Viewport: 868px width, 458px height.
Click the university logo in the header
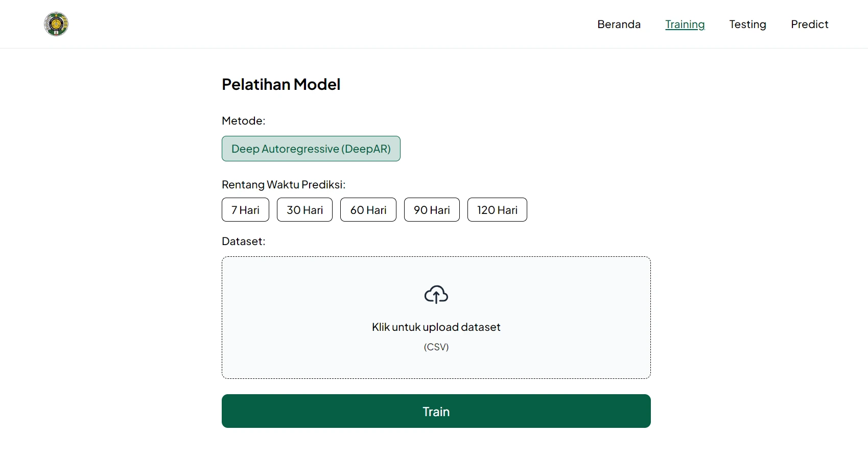(x=56, y=24)
